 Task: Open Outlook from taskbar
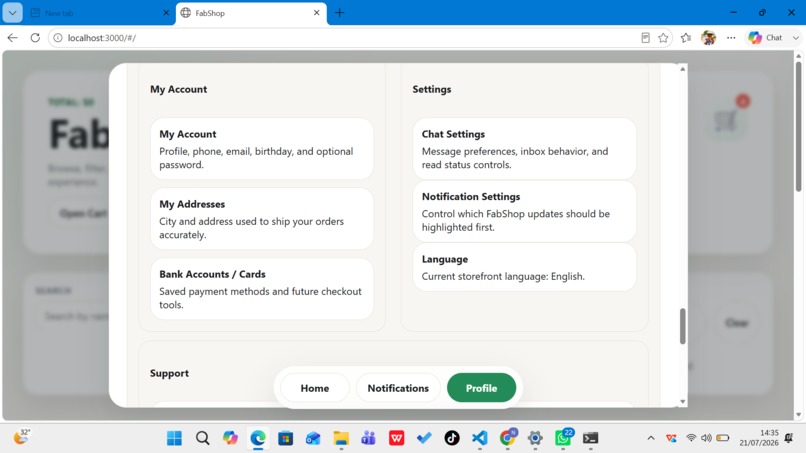point(313,438)
